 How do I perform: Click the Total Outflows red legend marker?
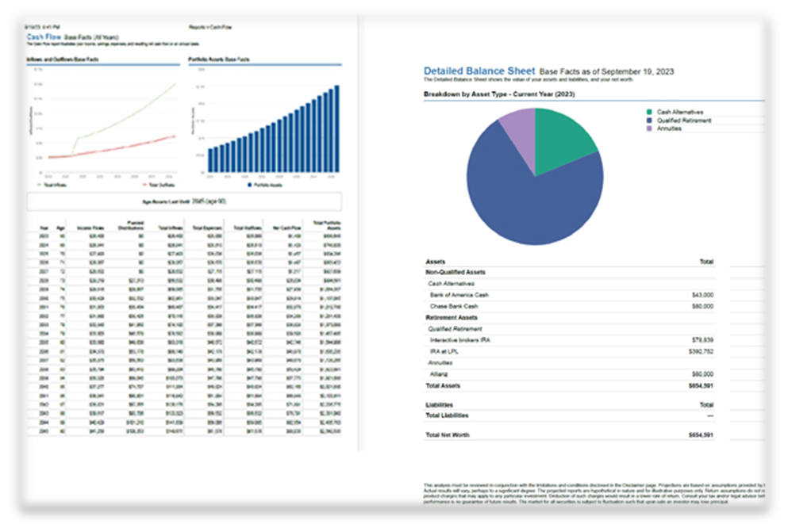pos(144,184)
